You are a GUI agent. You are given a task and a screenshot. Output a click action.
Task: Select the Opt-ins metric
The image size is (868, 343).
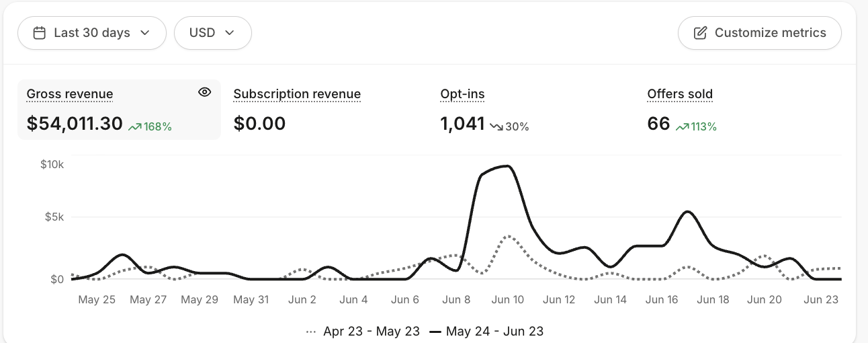[462, 94]
